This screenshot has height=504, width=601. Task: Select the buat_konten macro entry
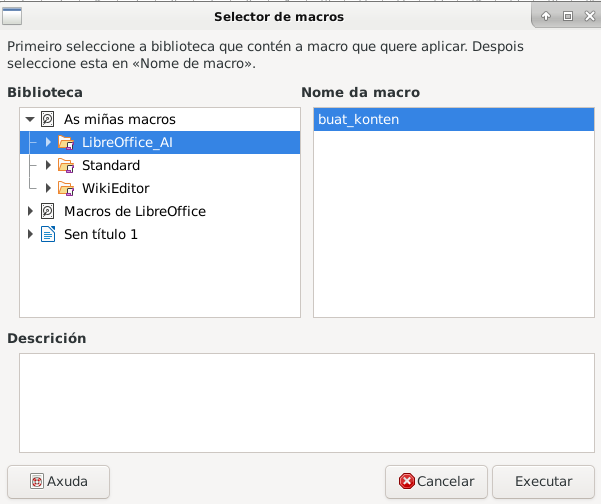point(358,119)
